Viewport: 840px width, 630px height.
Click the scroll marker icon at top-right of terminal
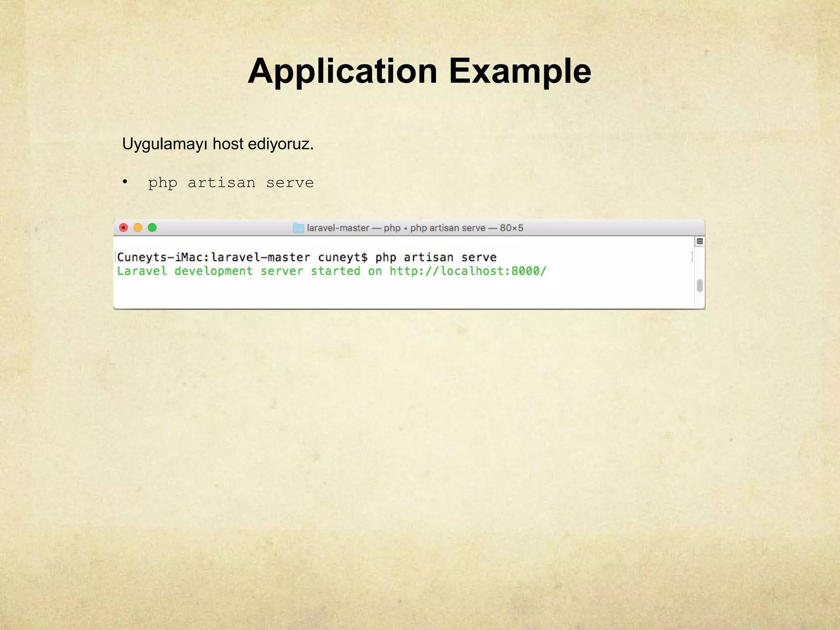pyautogui.click(x=700, y=241)
